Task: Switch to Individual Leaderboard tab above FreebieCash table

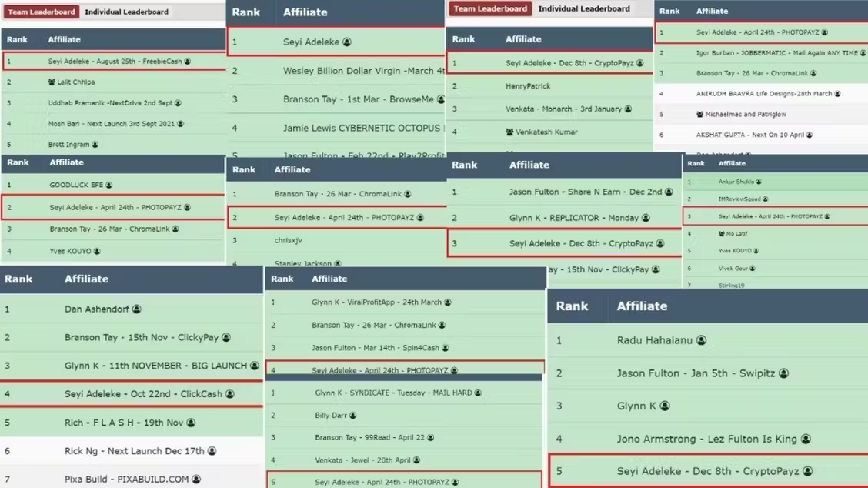Action: tap(126, 12)
